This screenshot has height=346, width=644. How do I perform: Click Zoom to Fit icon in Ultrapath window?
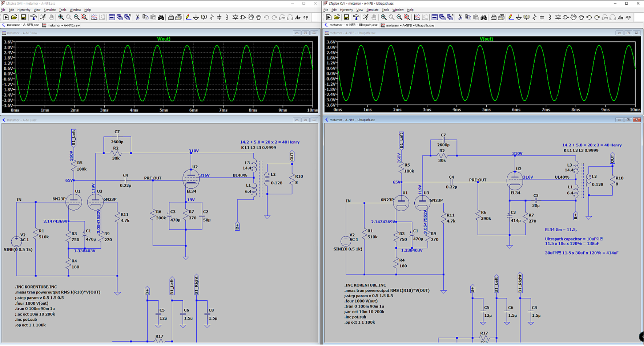click(407, 17)
